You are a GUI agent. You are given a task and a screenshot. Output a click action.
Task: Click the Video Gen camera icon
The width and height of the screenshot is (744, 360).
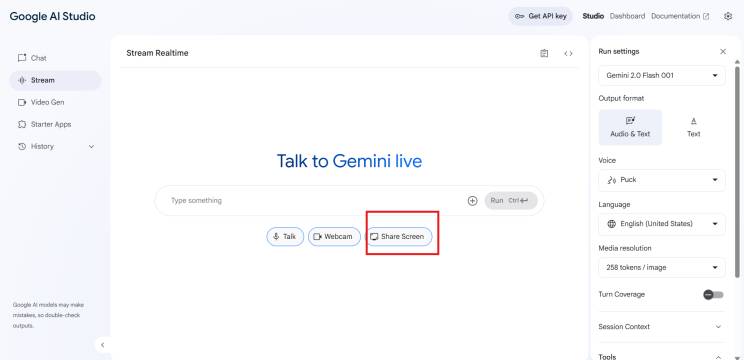22,102
